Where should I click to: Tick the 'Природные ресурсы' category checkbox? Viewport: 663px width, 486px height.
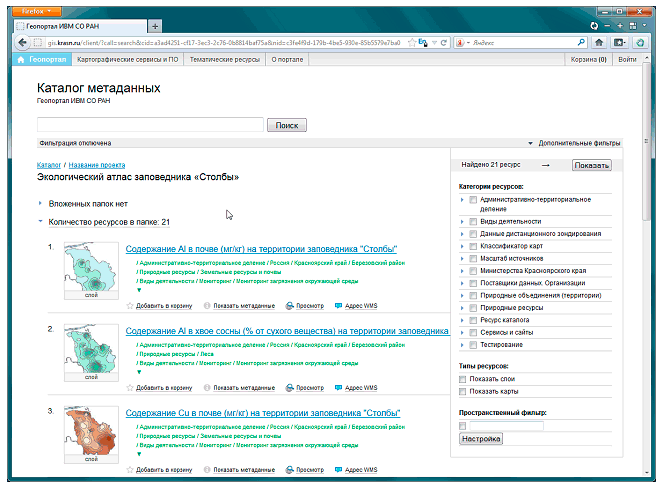[x=472, y=308]
